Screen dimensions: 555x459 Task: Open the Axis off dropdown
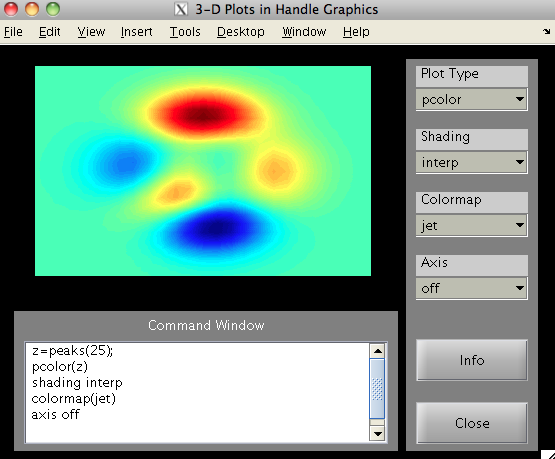point(471,288)
